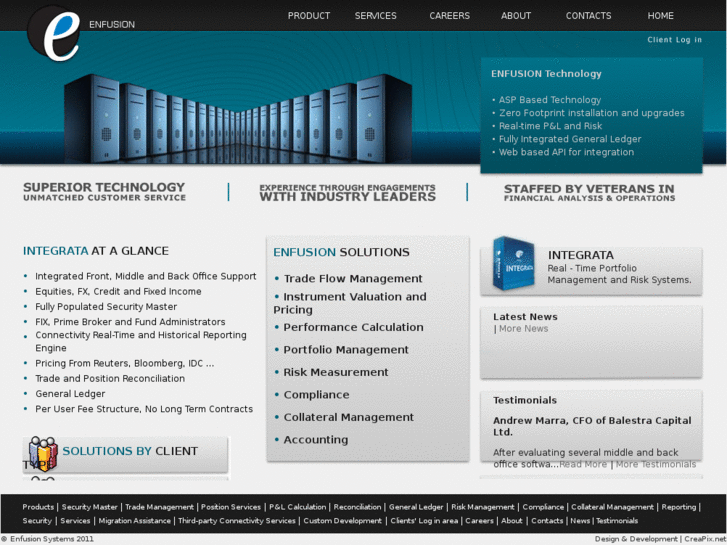Viewport: 727px width, 545px height.
Task: Open footer Custom Development link
Action: (343, 521)
